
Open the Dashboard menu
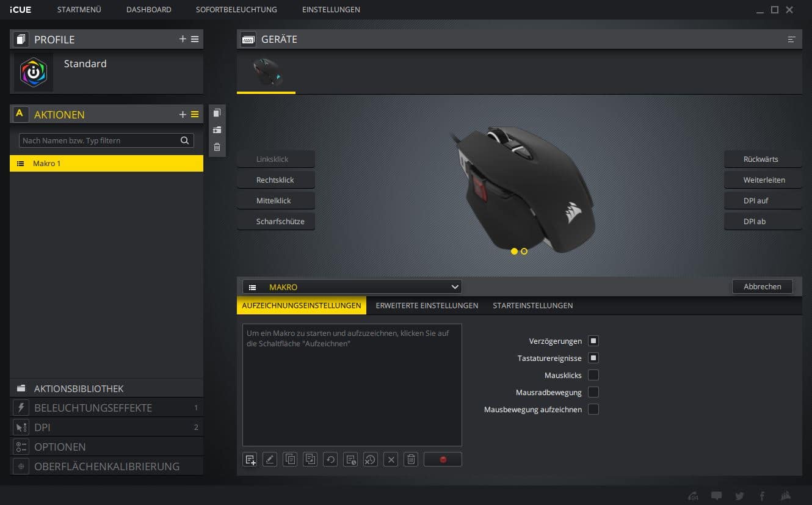148,10
